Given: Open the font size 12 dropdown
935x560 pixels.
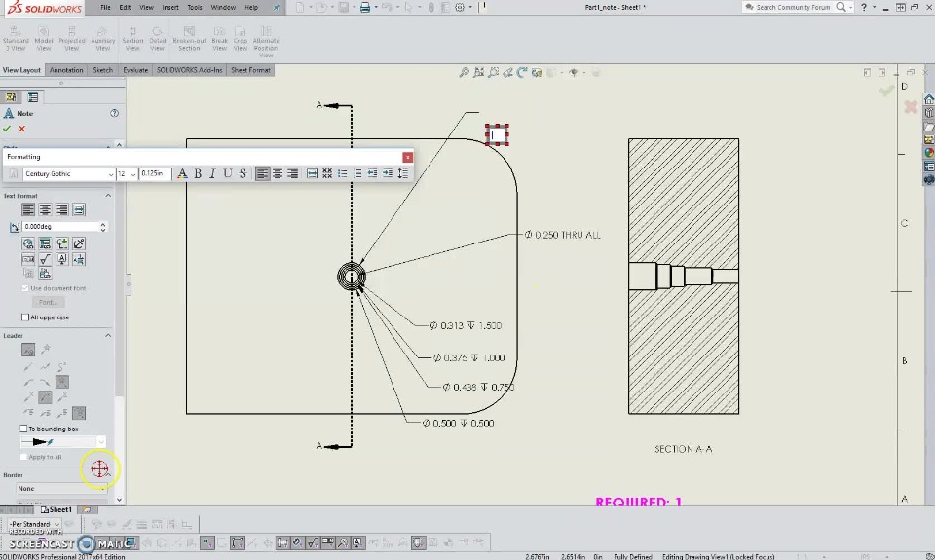Looking at the screenshot, I should click(x=133, y=174).
